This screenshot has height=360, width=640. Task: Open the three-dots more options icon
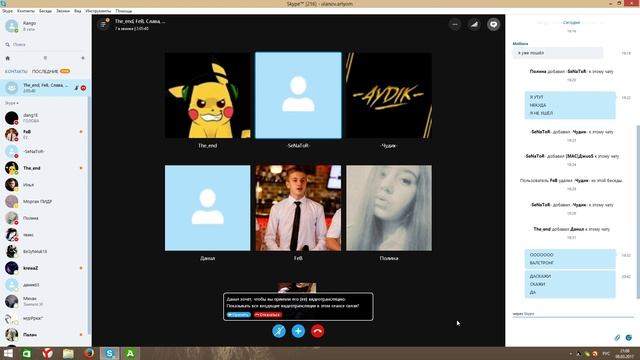coord(455,24)
